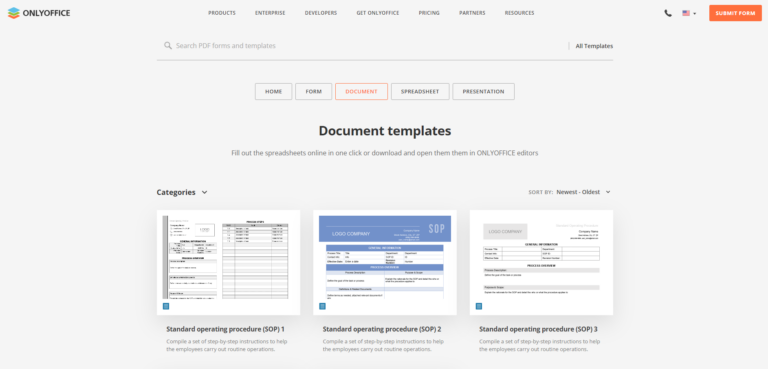
Task: Click the SOP 1 description text
Action: pos(227,345)
